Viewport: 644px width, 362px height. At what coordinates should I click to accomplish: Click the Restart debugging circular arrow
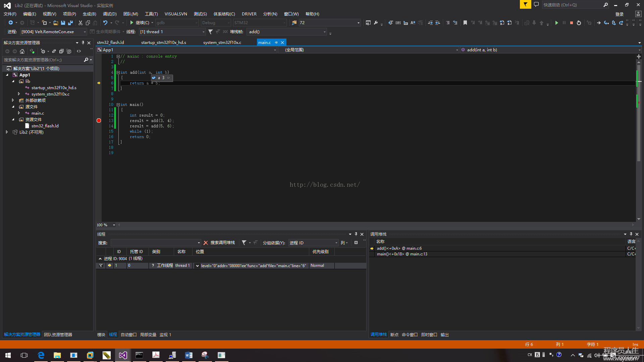[579, 23]
